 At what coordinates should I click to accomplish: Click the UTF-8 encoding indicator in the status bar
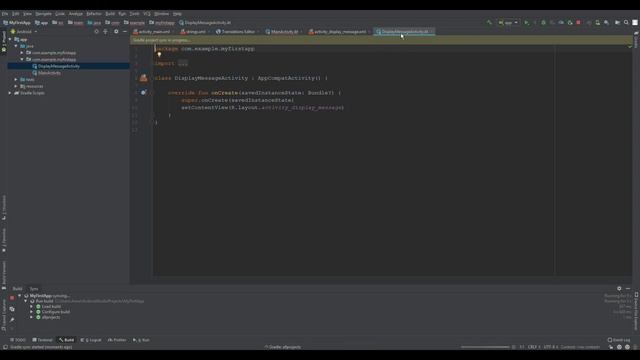(550, 347)
